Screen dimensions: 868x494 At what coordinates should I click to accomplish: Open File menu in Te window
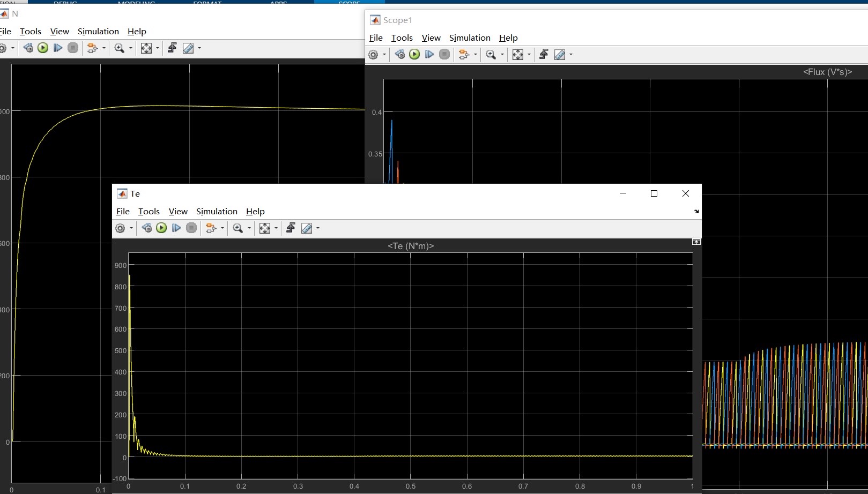123,211
